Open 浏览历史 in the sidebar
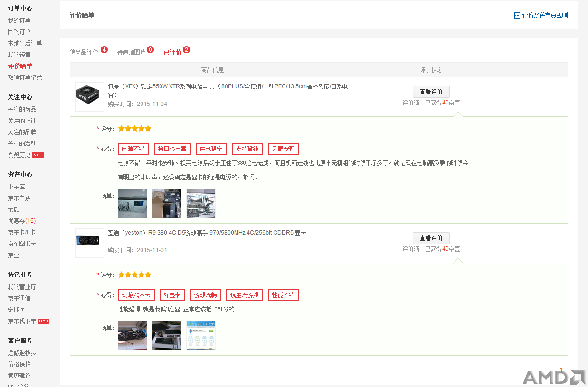Image resolution: width=588 pixels, height=387 pixels. click(x=19, y=155)
